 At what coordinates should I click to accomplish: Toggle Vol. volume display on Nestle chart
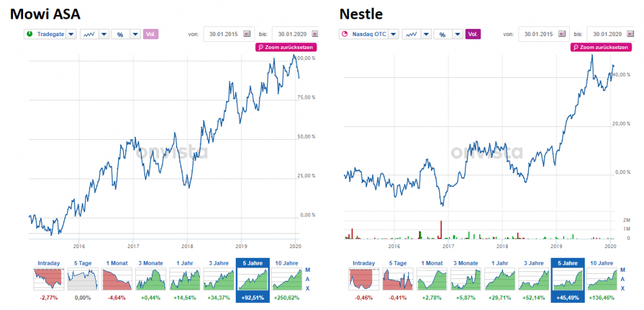[473, 35]
